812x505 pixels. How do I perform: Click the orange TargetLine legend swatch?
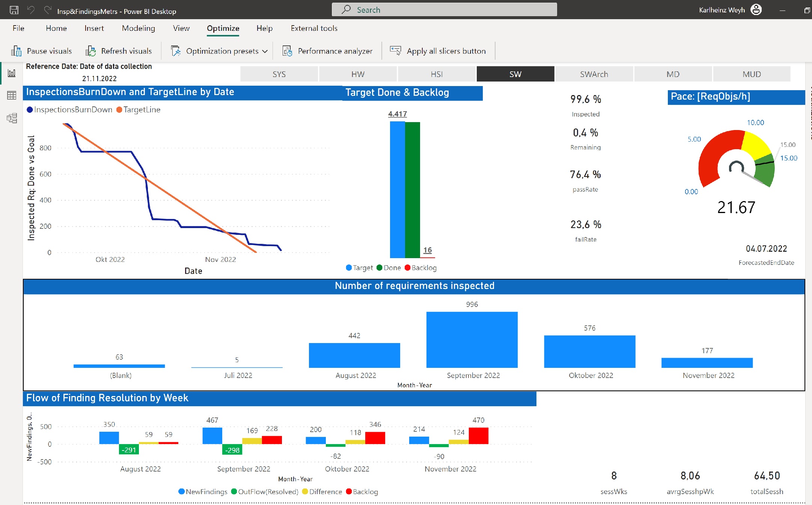(119, 110)
